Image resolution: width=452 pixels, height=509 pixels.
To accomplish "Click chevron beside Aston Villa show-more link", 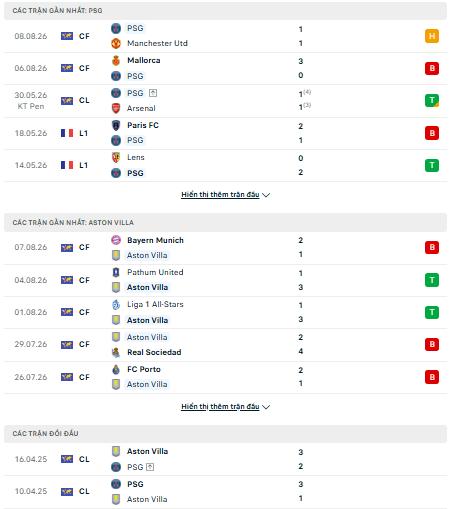I will [x=266, y=407].
